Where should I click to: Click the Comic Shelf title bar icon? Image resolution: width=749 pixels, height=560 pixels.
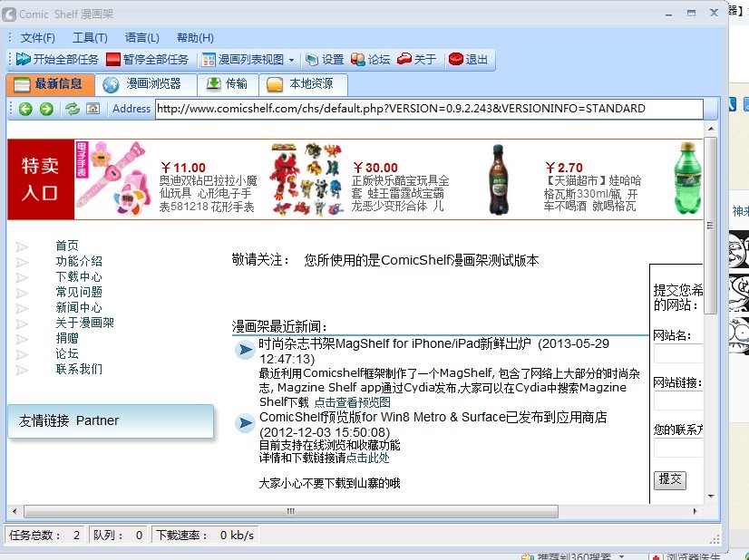(x=9, y=14)
